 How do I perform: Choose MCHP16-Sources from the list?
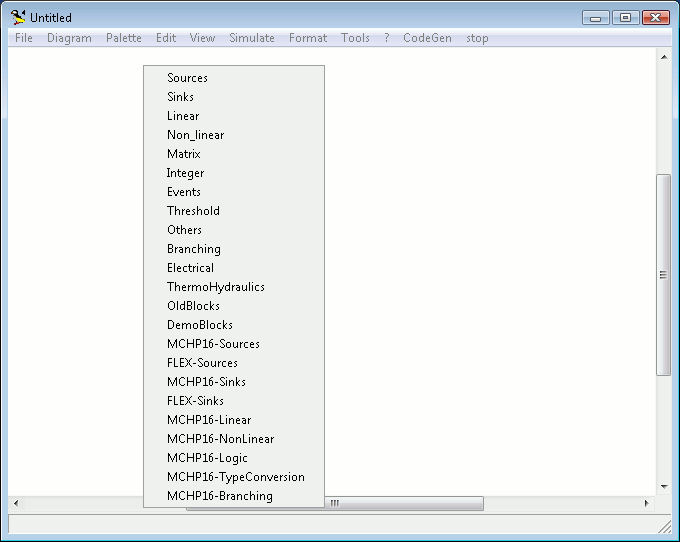234,344
